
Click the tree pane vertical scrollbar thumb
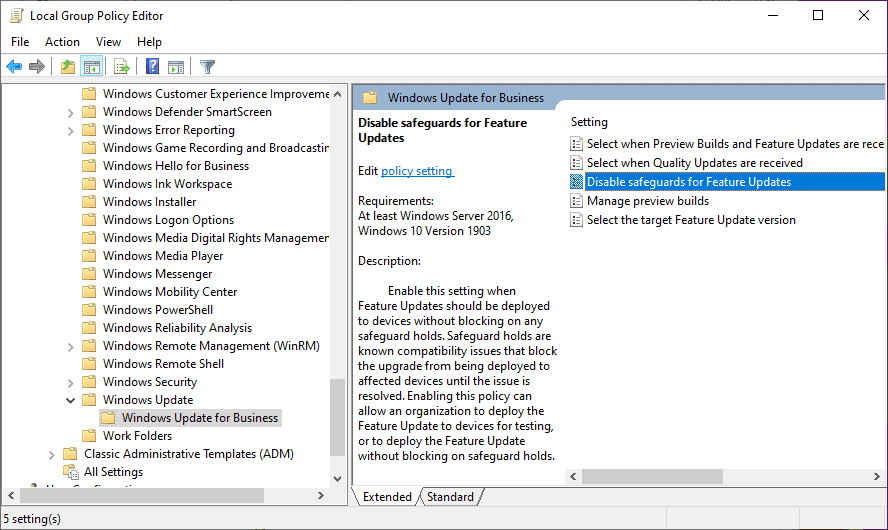[338, 417]
